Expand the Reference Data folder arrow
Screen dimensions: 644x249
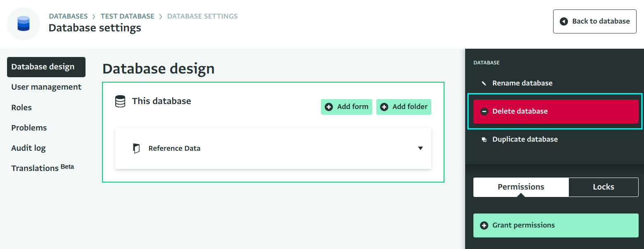point(421,148)
